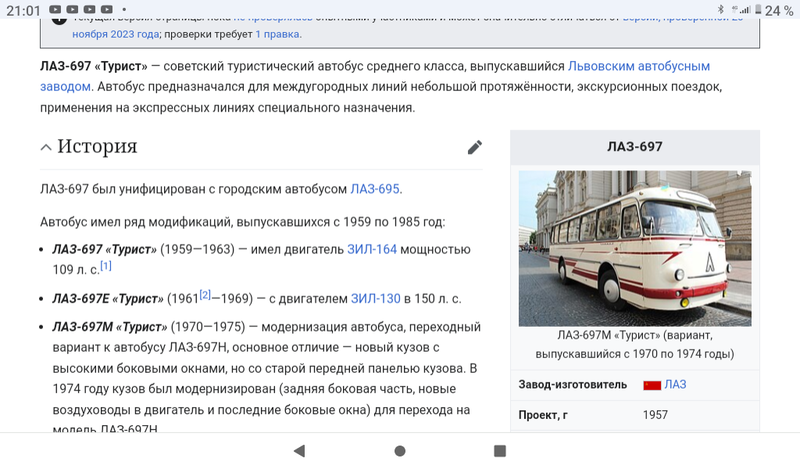Tap bold 'ЛАЗ-697М «Турист»' list item text

[x=110, y=327]
